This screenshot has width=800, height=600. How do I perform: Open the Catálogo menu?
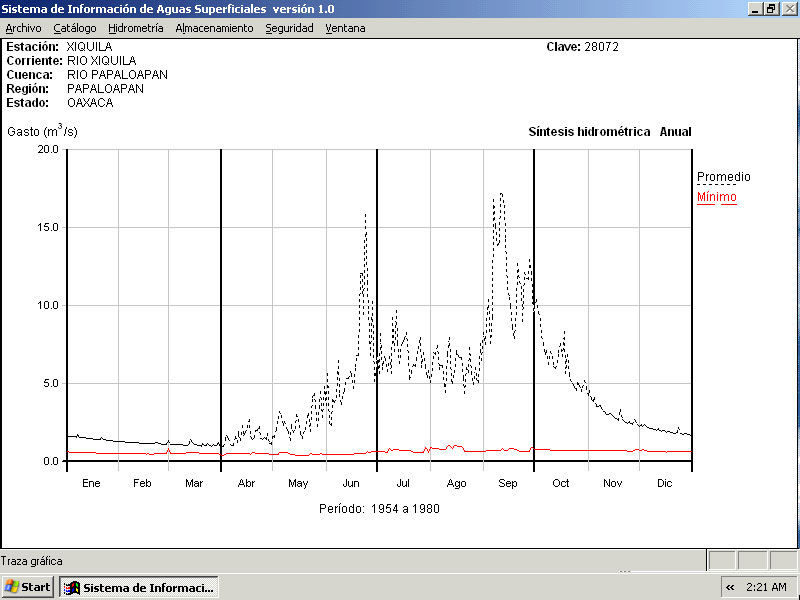point(75,28)
